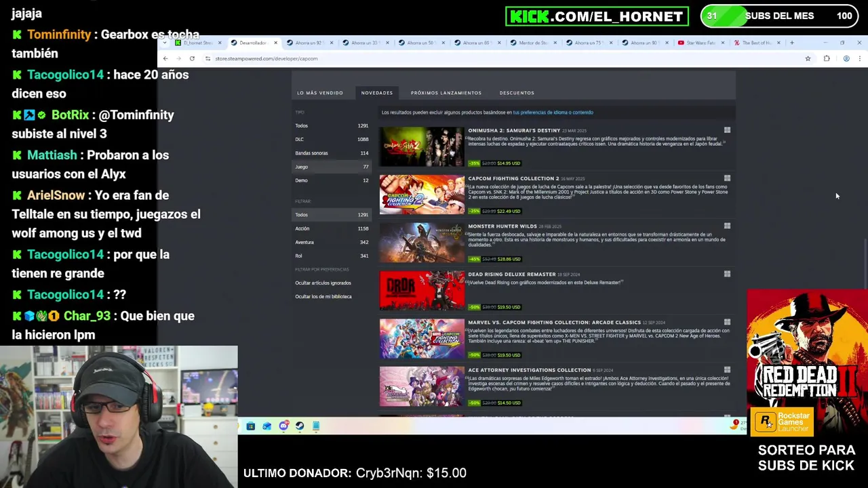Filter type by Todos 1291 under Tipo
Image resolution: width=868 pixels, height=488 pixels.
tap(332, 126)
